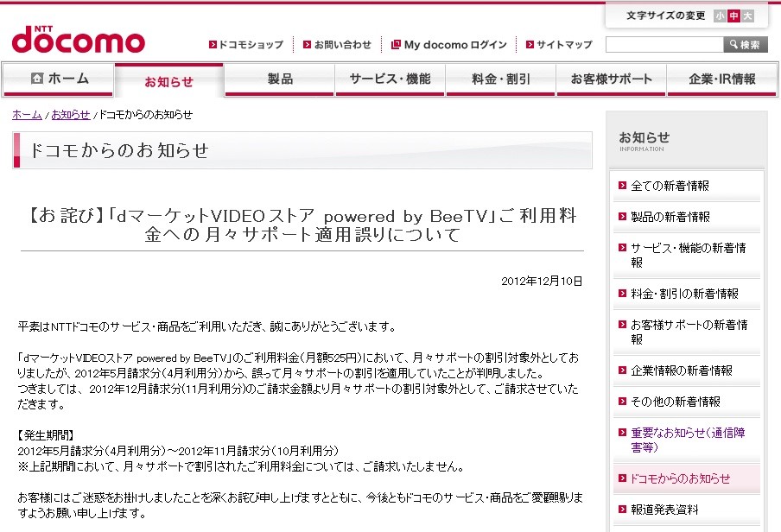
Task: Click the My docomo ログイン icon
Action: (396, 45)
